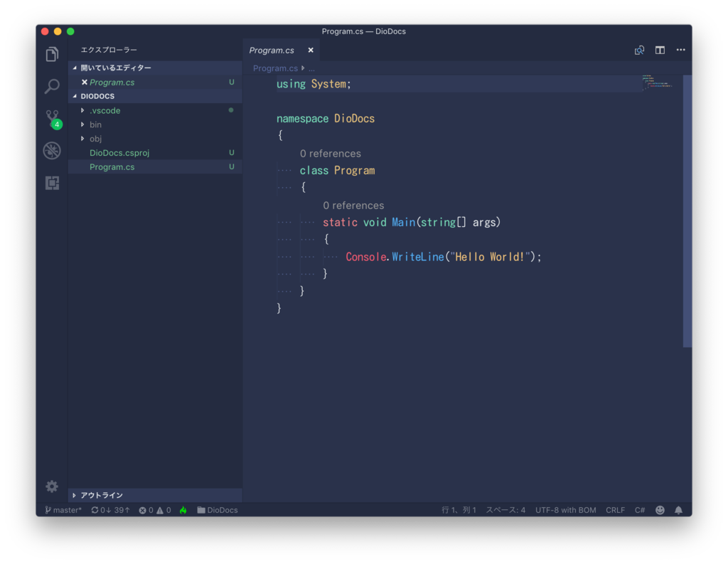Click the open changes icon in editor toolbar

639,50
